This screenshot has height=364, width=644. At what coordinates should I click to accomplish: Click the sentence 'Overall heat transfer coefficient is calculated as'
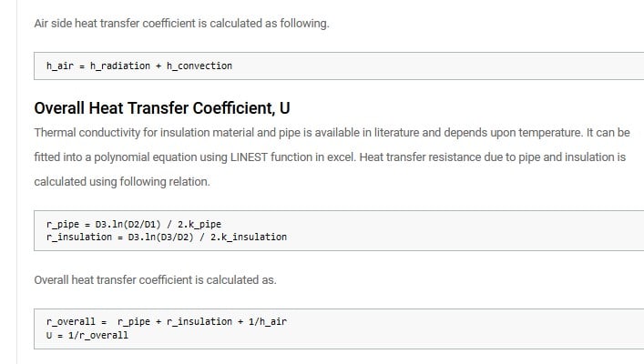(155, 280)
